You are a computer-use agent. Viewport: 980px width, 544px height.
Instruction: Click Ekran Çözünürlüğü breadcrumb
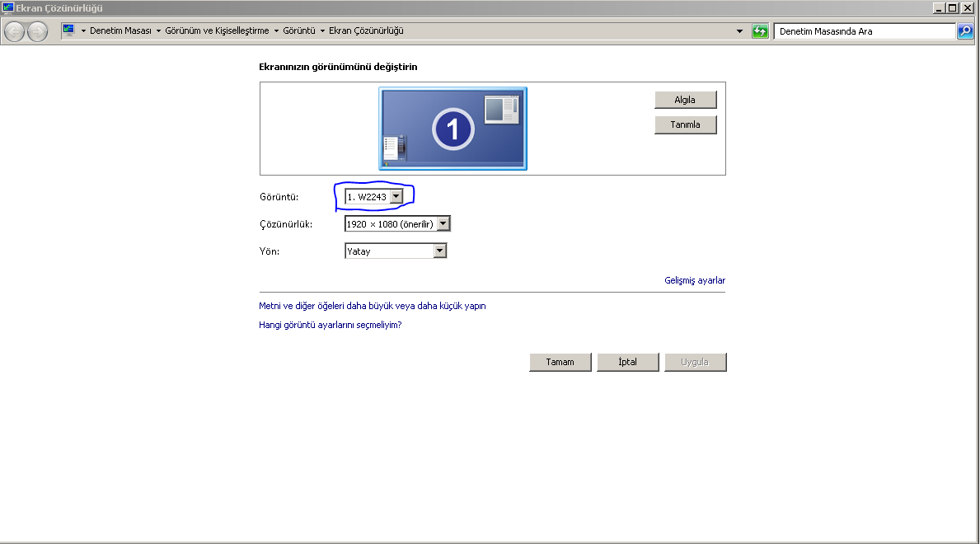tap(366, 30)
